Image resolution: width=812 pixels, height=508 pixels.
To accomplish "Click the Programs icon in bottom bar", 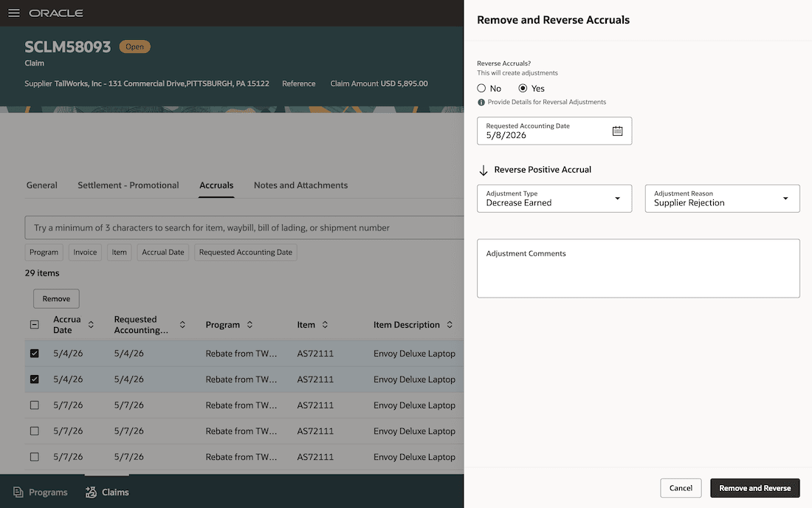I will pos(18,492).
